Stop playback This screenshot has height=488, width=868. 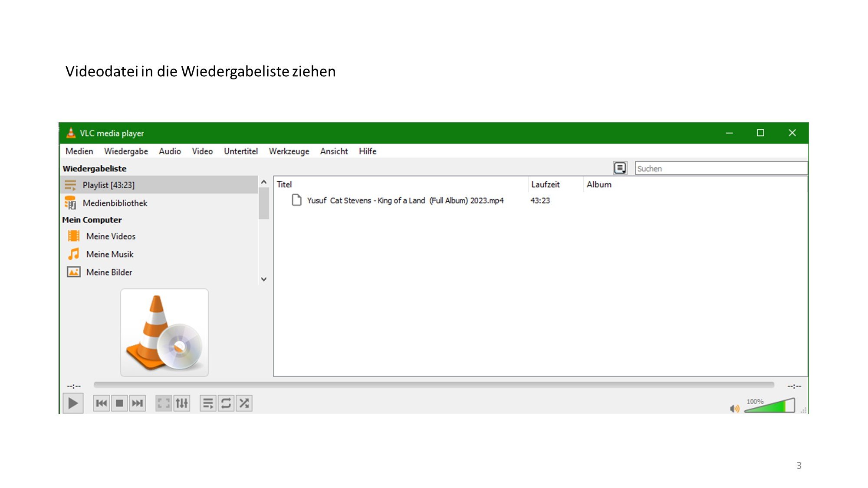click(x=119, y=403)
